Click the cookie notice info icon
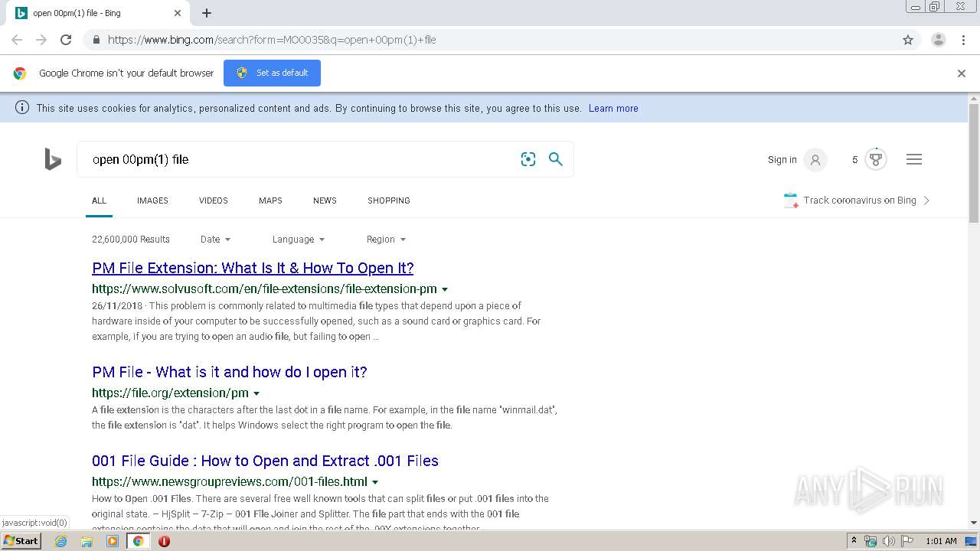980x551 pixels. pos(22,108)
